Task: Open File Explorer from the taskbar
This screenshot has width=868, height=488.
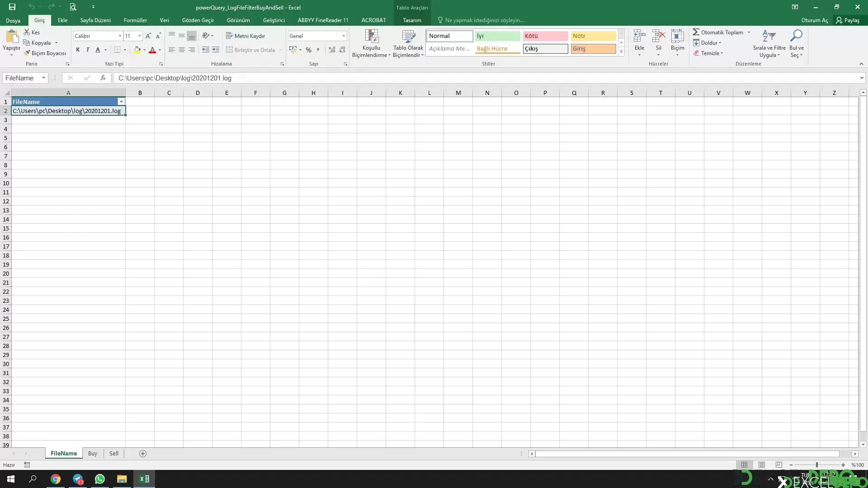Action: coord(122,479)
